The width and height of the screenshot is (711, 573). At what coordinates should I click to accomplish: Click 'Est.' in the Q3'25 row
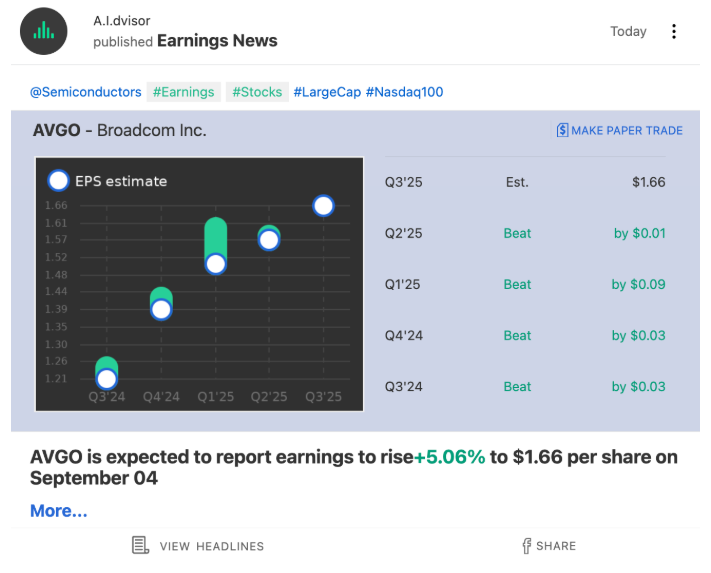(517, 182)
